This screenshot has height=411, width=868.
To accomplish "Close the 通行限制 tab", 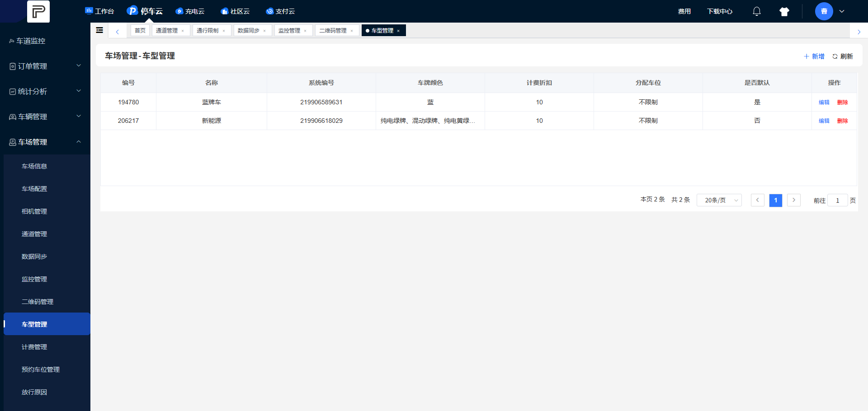I will pyautogui.click(x=224, y=31).
